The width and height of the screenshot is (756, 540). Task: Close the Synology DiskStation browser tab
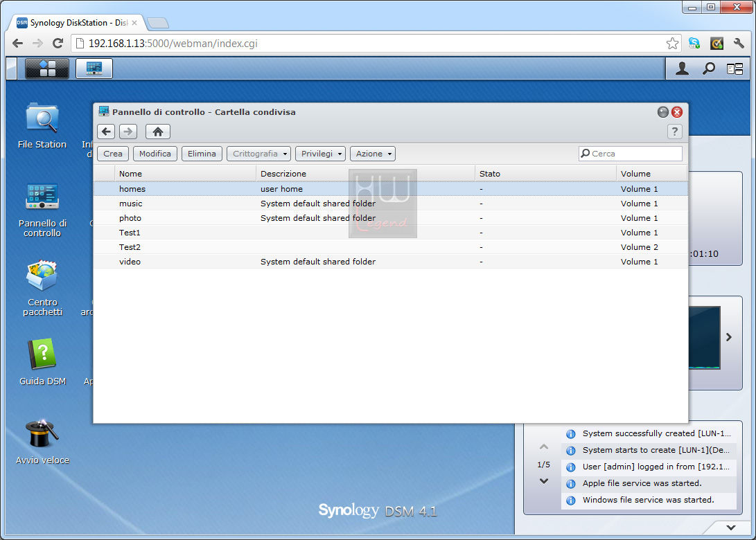(x=134, y=23)
